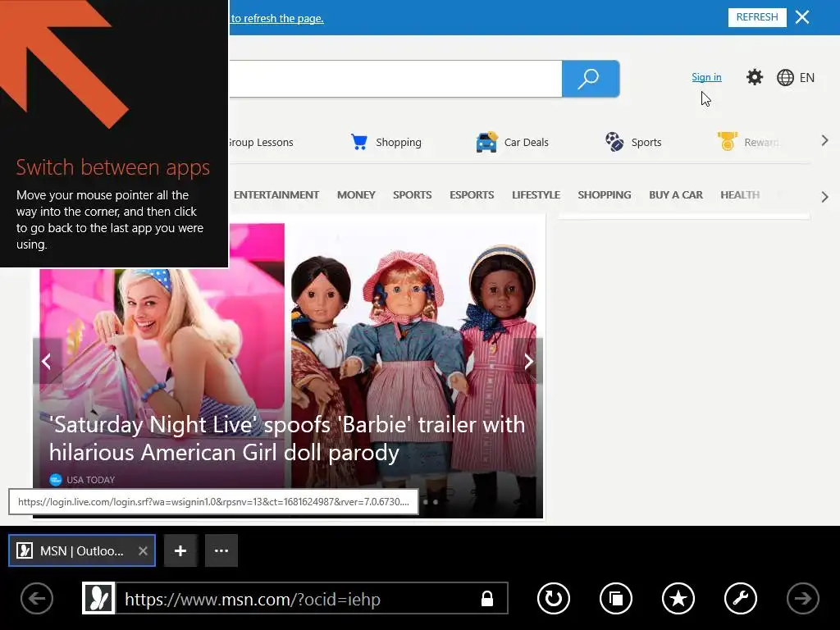Dismiss the refresh notification bar
840x630 pixels.
click(802, 17)
